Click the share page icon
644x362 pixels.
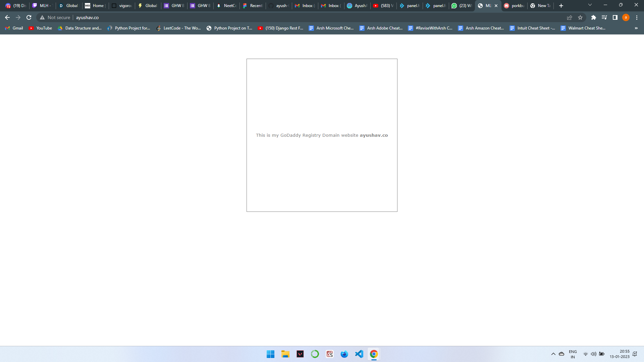tap(570, 17)
